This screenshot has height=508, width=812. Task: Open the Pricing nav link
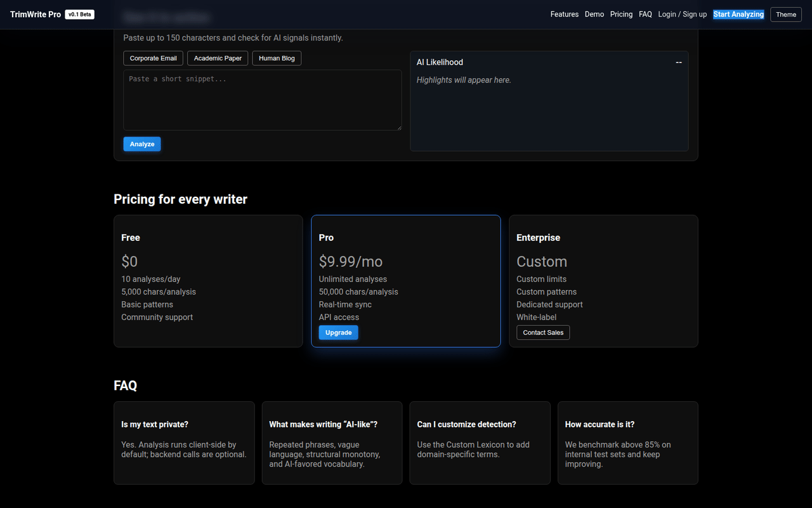[x=621, y=14]
